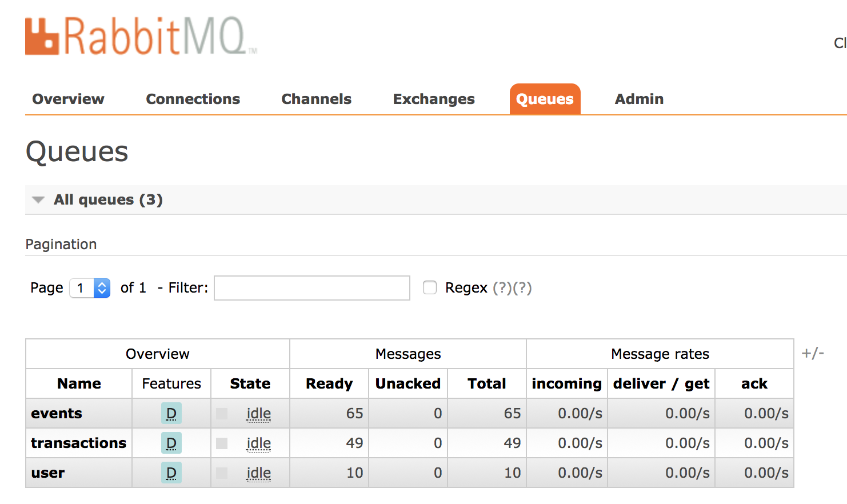Open the second Regex (?) help link
The height and width of the screenshot is (504, 847).
click(522, 288)
